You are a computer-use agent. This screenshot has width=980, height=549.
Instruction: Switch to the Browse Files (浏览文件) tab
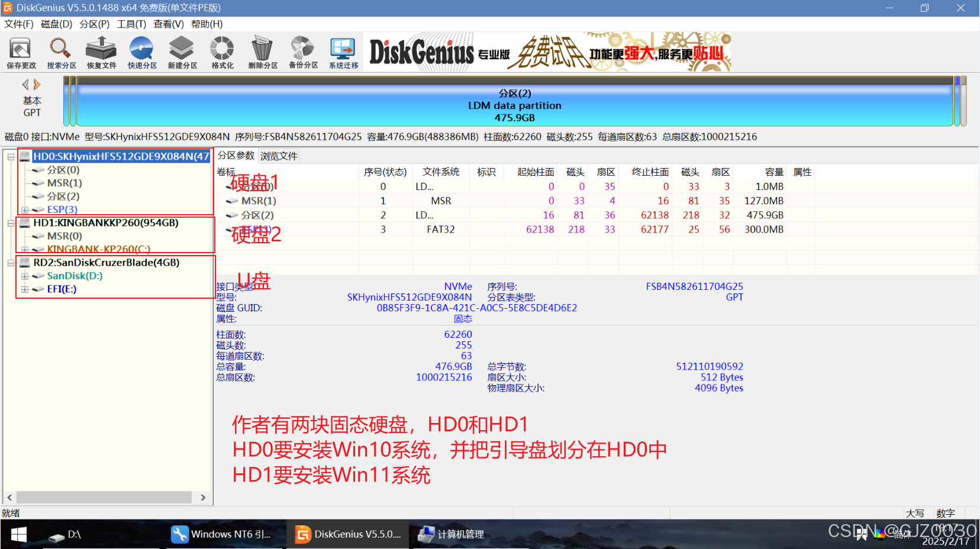coord(279,156)
